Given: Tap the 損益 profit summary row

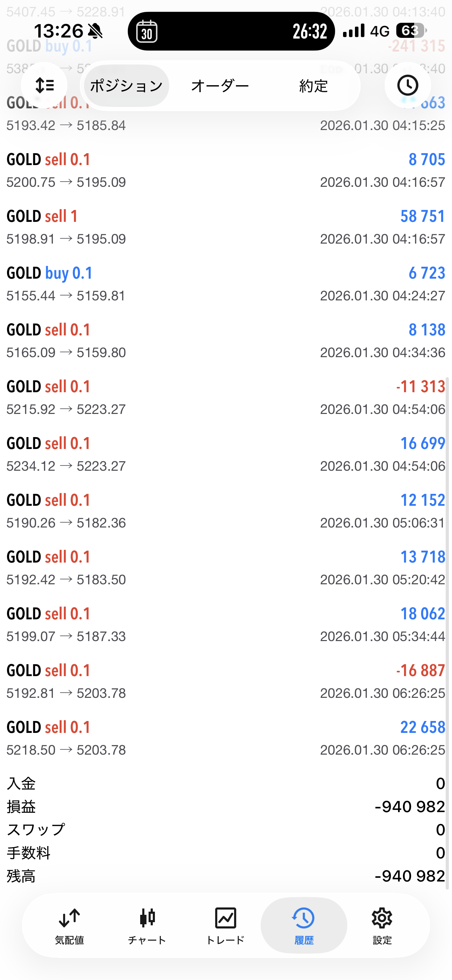Looking at the screenshot, I should tap(226, 807).
